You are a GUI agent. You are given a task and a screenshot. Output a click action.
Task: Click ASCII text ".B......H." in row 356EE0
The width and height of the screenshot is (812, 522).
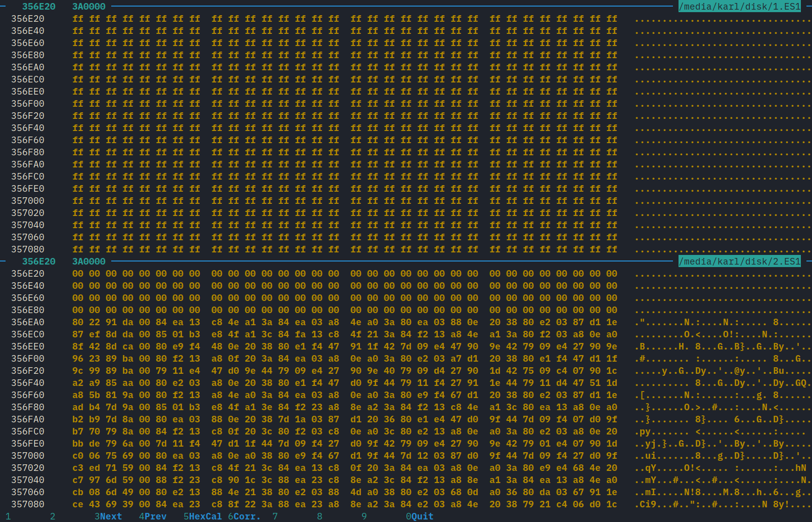[662, 346]
